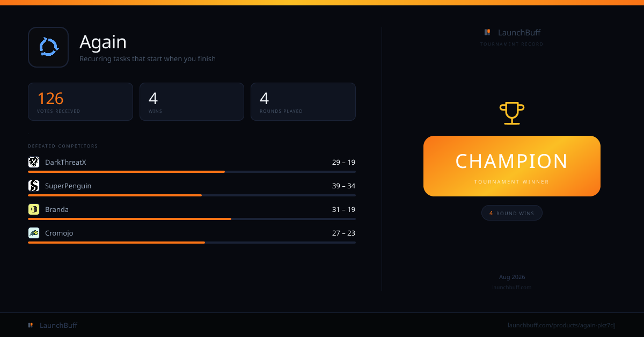Click the DarkThreatX competitor icon

click(34, 162)
